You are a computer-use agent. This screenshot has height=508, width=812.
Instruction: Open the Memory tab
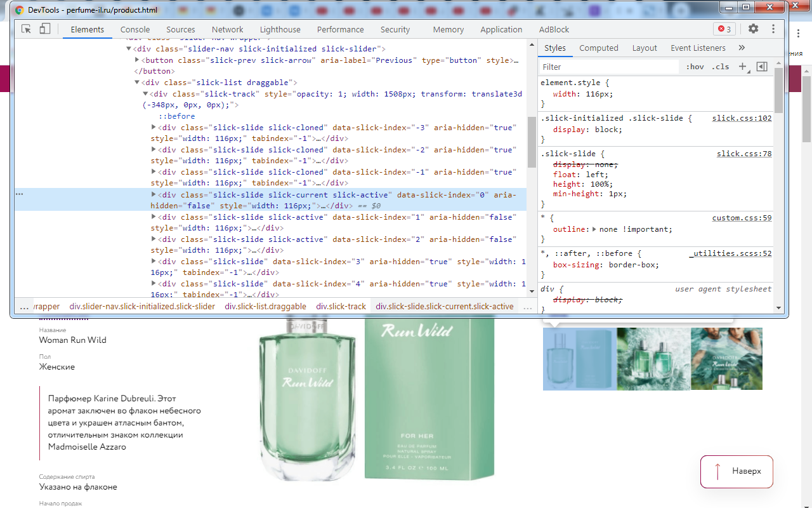point(449,29)
